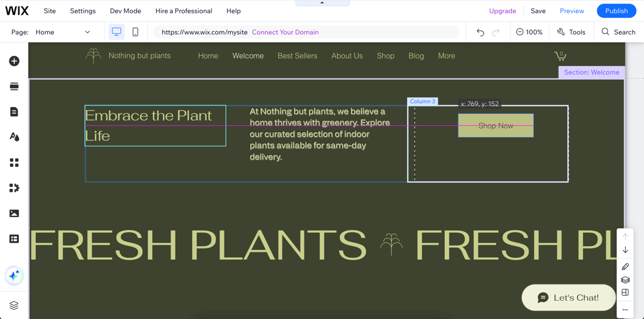Click the stacked layers section icon
This screenshot has width=644, height=319.
[x=625, y=279]
